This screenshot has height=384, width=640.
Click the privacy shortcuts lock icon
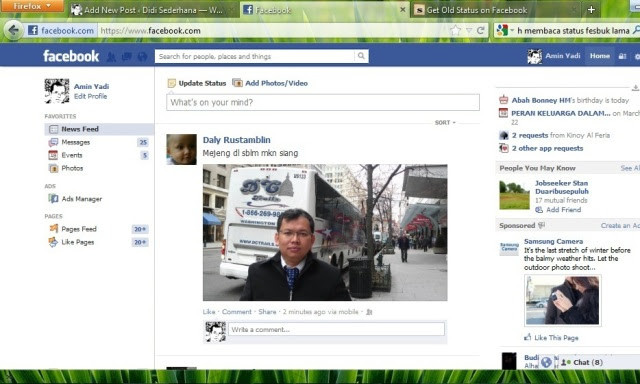point(622,56)
